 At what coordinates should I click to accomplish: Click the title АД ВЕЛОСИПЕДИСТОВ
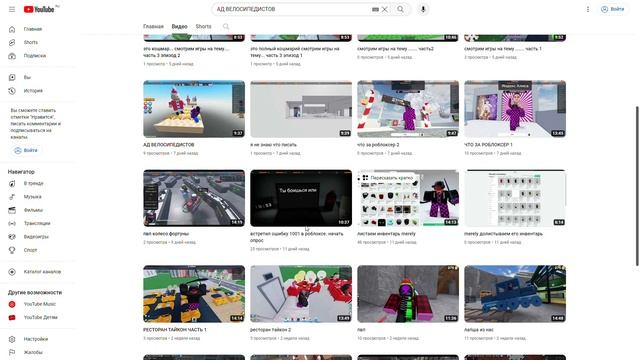click(169, 145)
